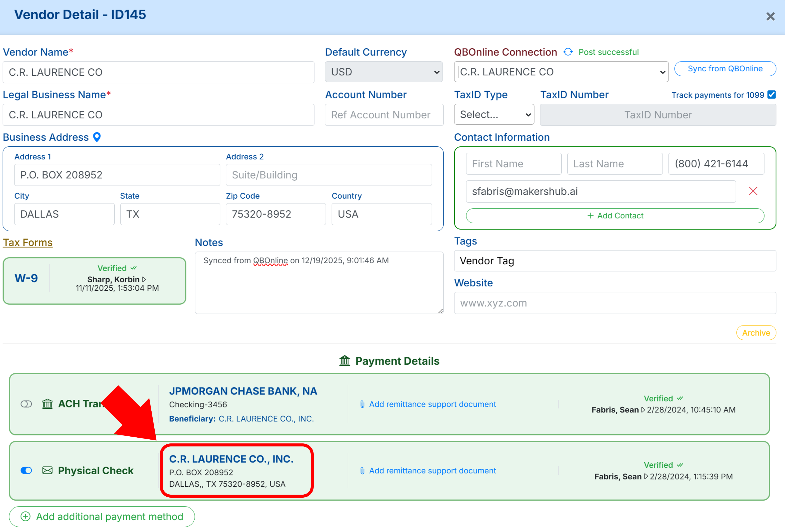Toggle the Physical Check payment switch

[x=26, y=471]
